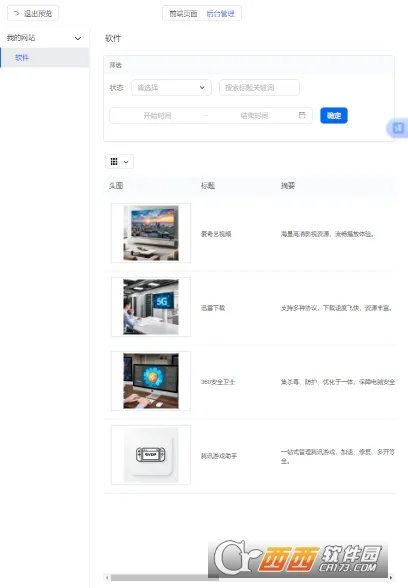Click the 海量高清影视资源 summary text

[x=327, y=234]
